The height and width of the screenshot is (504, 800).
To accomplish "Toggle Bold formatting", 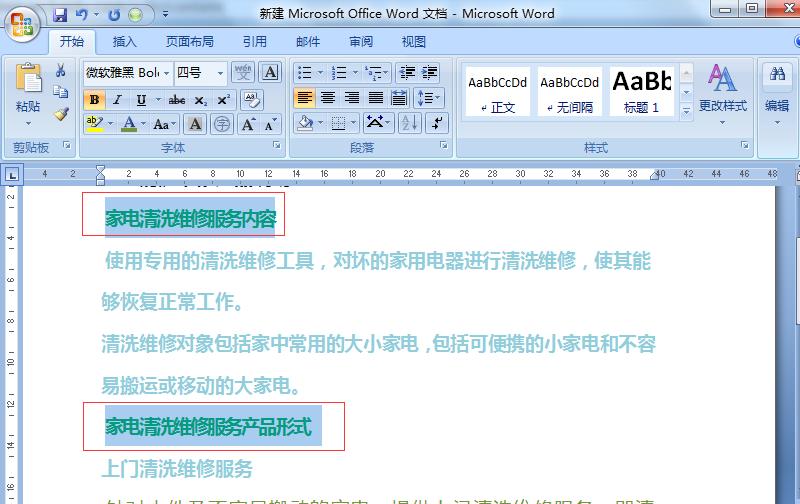I will [94, 100].
